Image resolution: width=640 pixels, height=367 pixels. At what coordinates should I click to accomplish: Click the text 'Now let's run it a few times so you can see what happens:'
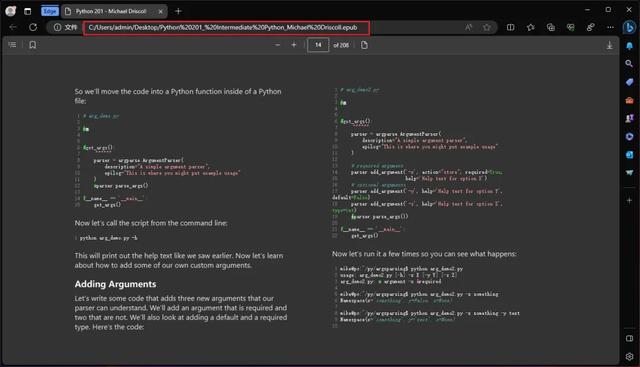point(424,254)
